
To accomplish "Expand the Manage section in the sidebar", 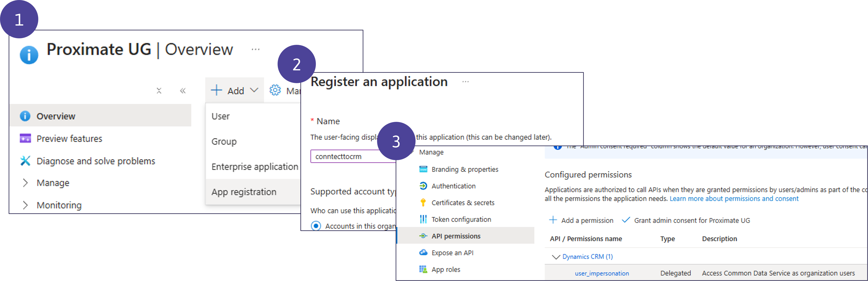I will (x=53, y=182).
